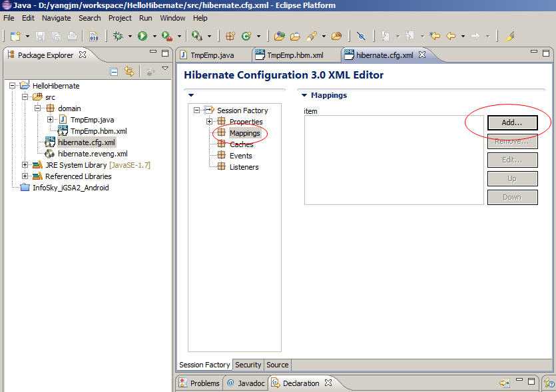556x392 pixels.
Task: Expand the Referenced Libraries node
Action: [x=25, y=176]
